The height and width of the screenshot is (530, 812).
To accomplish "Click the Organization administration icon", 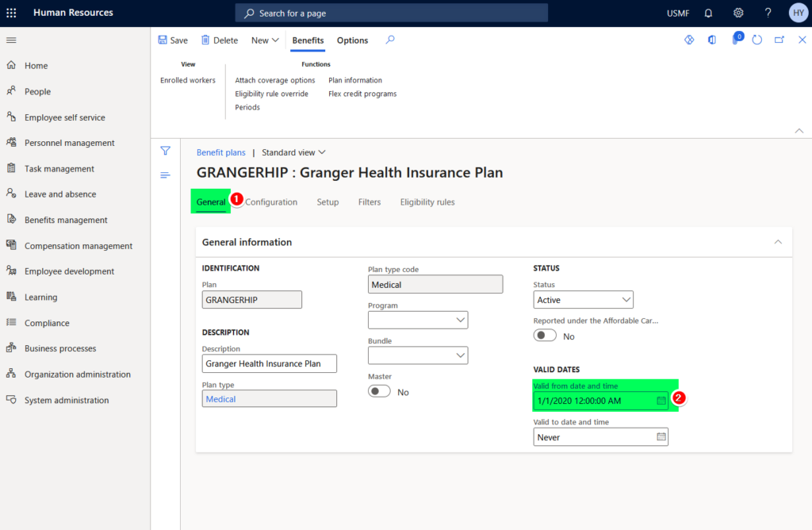I will [x=11, y=374].
